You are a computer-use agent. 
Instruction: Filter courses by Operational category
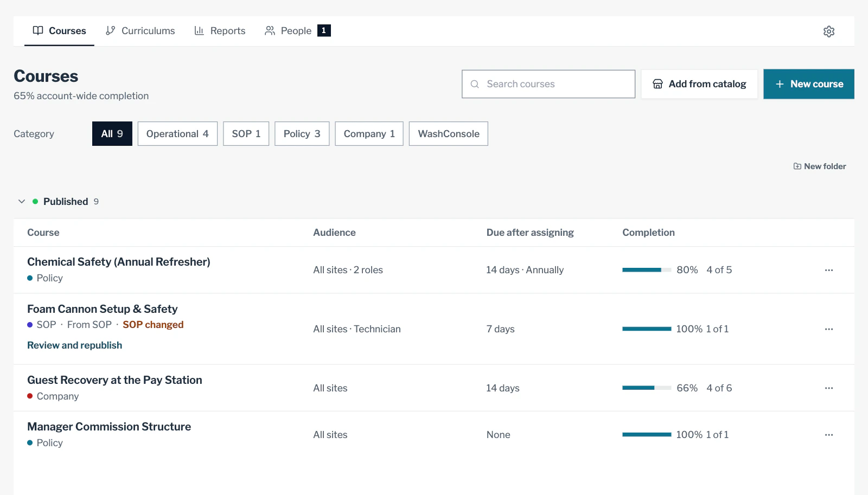[177, 134]
